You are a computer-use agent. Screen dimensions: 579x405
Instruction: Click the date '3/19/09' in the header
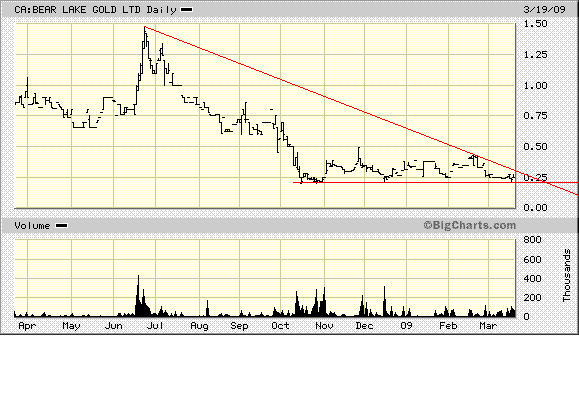(x=544, y=10)
